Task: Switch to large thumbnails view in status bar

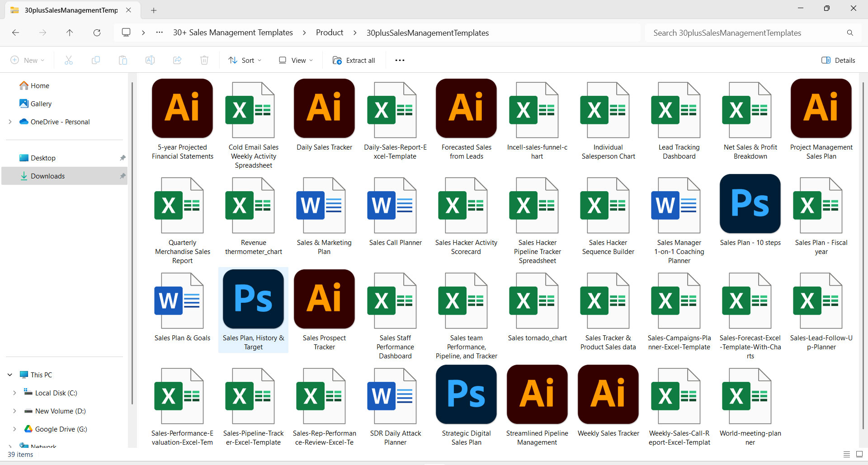Action: pos(859,455)
